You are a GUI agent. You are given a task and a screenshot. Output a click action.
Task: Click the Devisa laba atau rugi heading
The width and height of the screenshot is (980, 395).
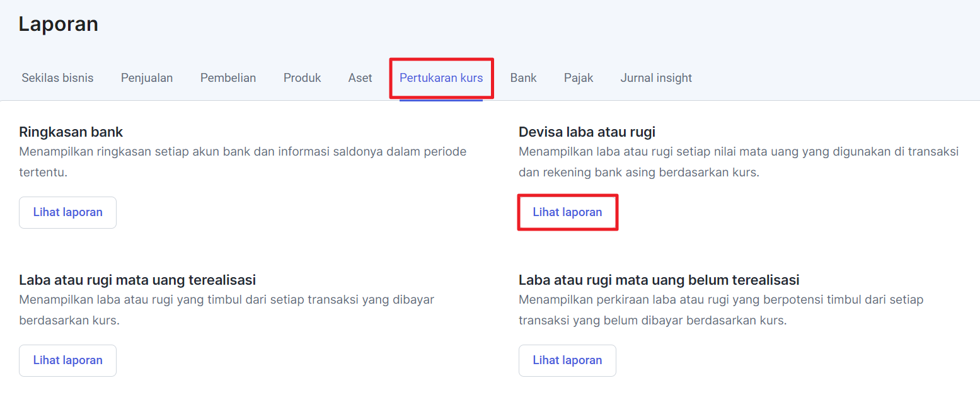(x=587, y=132)
